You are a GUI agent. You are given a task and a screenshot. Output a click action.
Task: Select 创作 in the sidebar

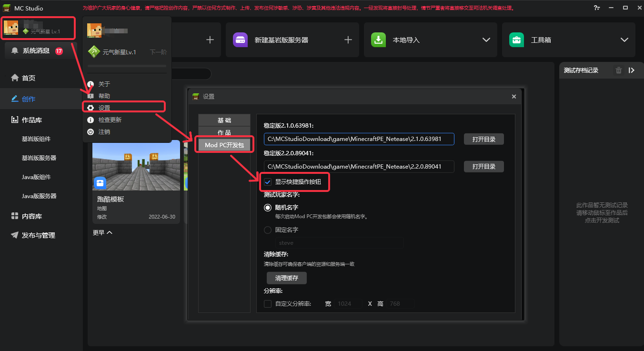[29, 99]
